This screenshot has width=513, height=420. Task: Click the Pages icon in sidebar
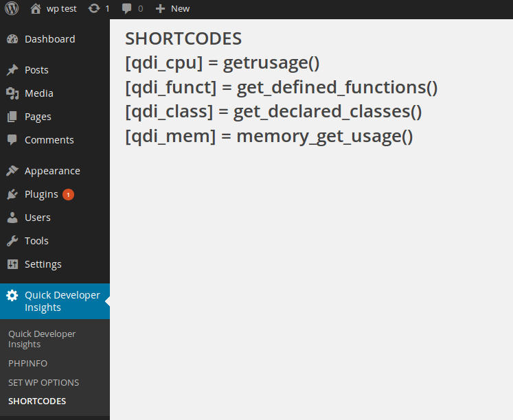(x=12, y=117)
